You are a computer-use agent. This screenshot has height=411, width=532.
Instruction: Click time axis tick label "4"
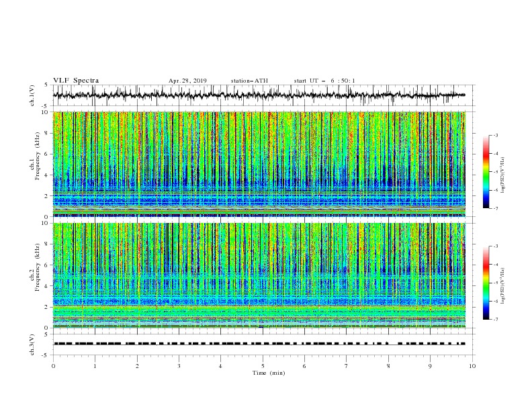(x=220, y=366)
